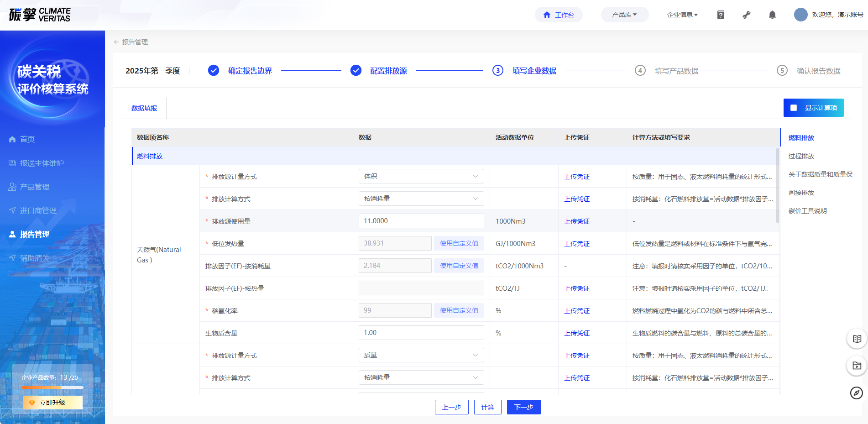Click 使用自定义值 for 低位发热量

pyautogui.click(x=459, y=243)
